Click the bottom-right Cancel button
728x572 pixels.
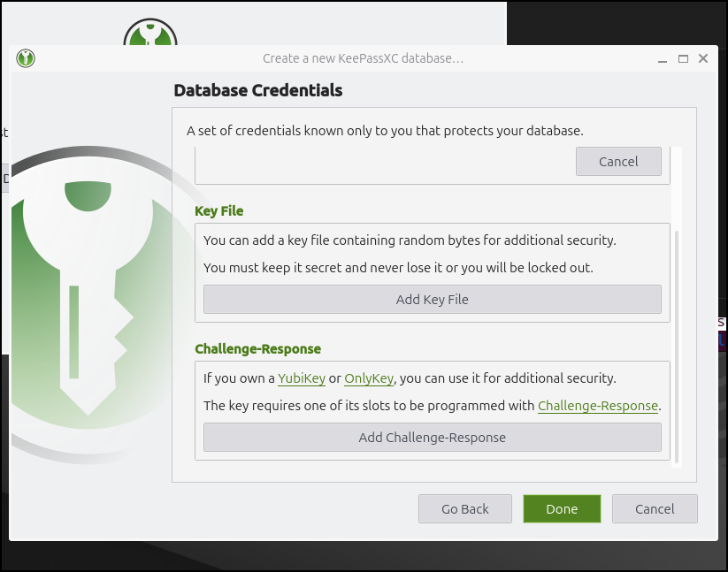[x=655, y=508]
